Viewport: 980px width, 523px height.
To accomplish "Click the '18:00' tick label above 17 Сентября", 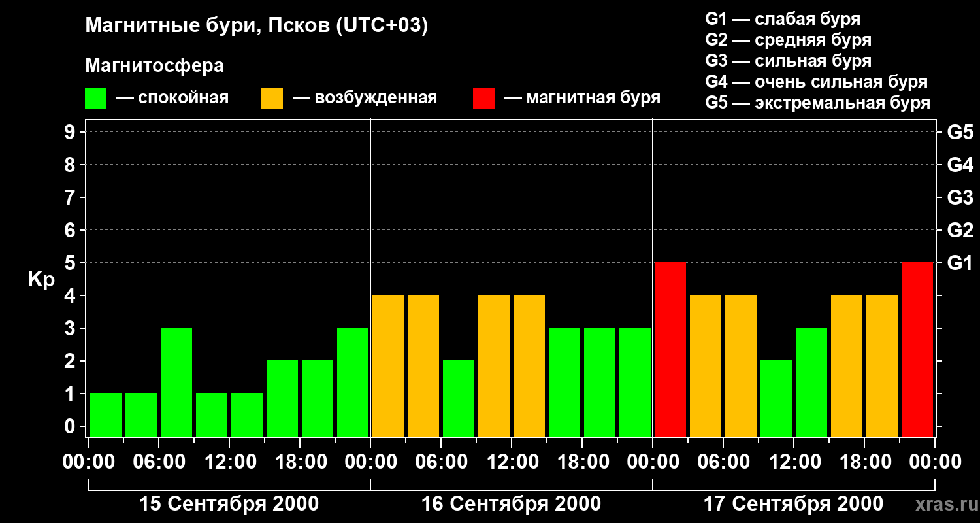I will click(864, 462).
